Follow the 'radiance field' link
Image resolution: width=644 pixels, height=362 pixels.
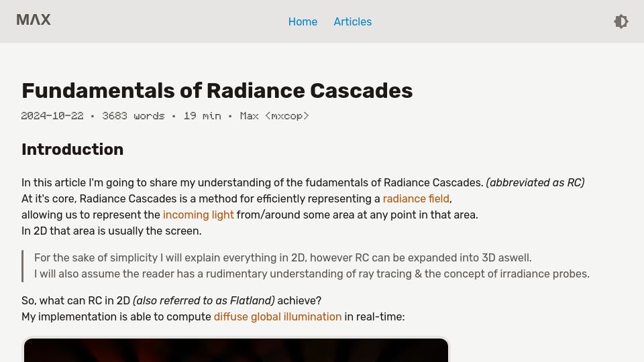click(x=416, y=198)
